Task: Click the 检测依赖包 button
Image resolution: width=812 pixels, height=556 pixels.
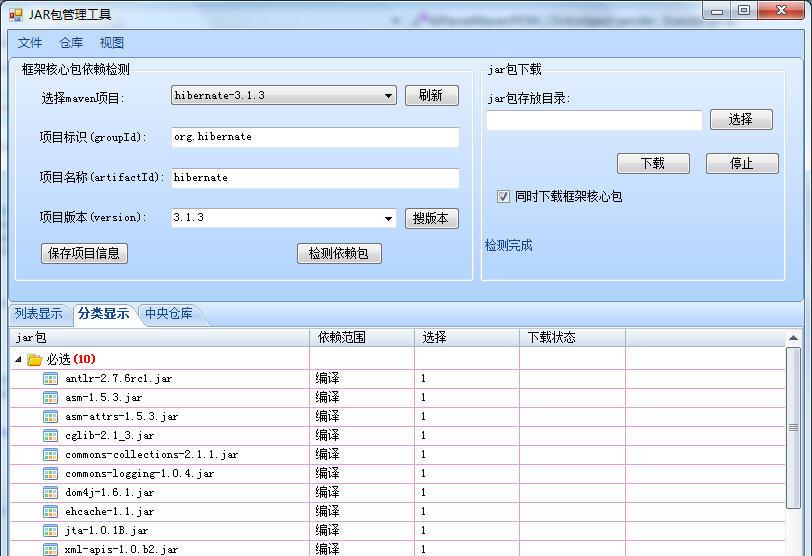Action: (339, 253)
